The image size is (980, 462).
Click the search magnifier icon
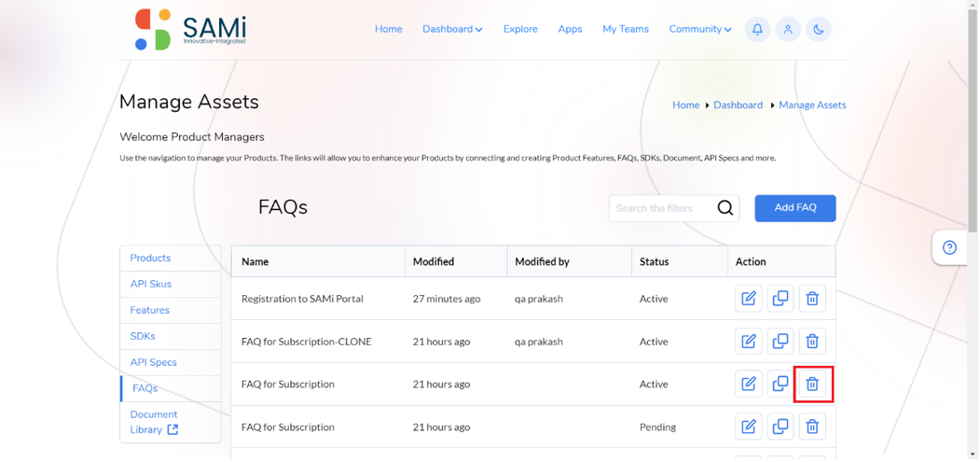coord(725,208)
